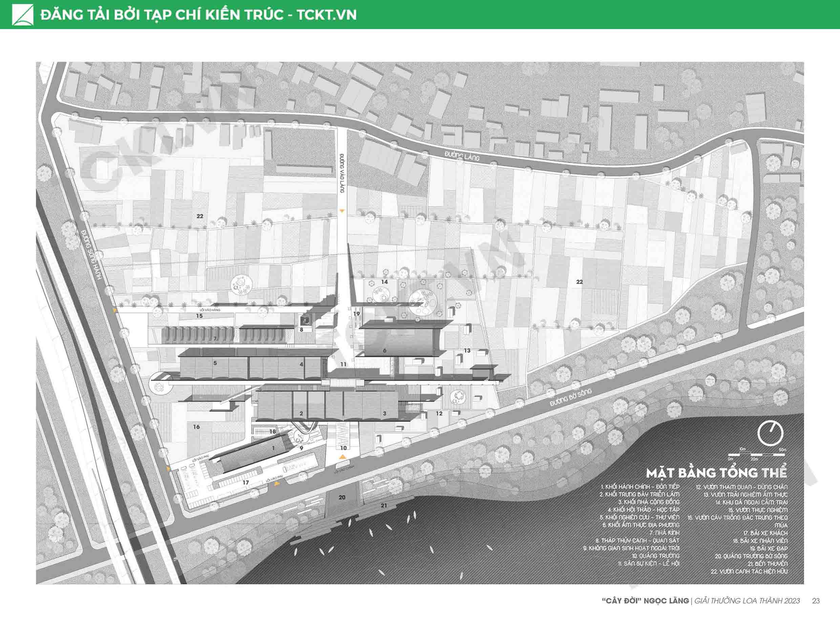
Task: Click the footer text '"CÂY ĐỜI" NGỌC LÃNG'
Action: [x=645, y=601]
